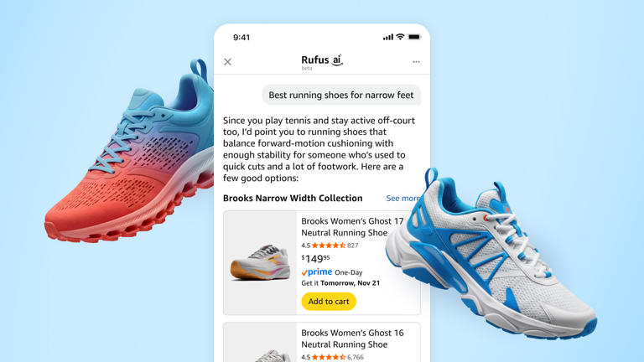Close the Rufus chat panel
This screenshot has height=362, width=644.
[x=227, y=62]
